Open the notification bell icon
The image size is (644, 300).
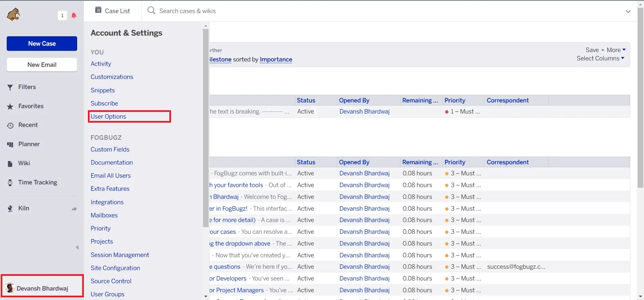click(x=74, y=15)
